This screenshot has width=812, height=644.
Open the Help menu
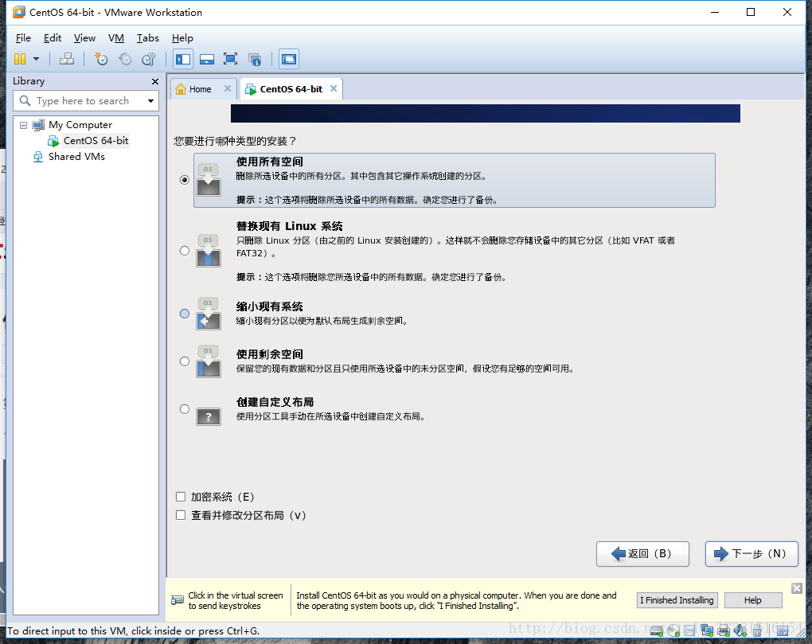(182, 37)
